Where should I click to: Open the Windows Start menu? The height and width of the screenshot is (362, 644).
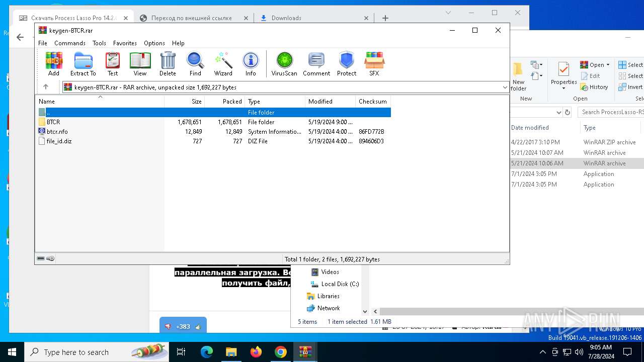point(12,352)
